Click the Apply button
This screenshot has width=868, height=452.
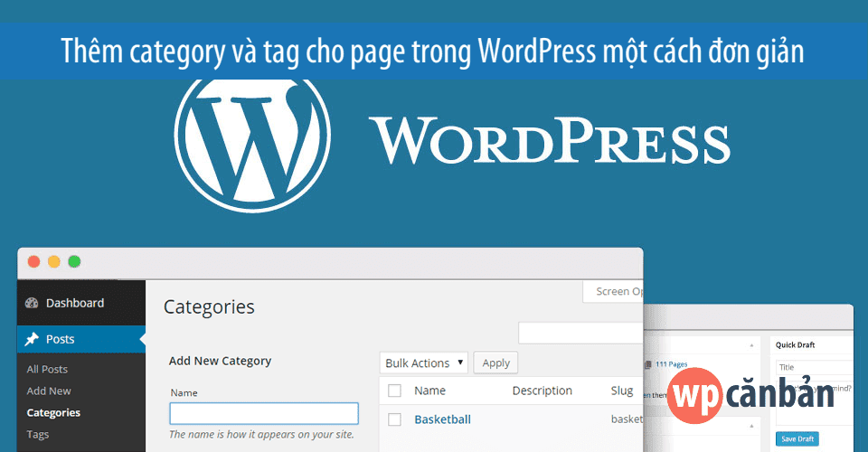495,363
